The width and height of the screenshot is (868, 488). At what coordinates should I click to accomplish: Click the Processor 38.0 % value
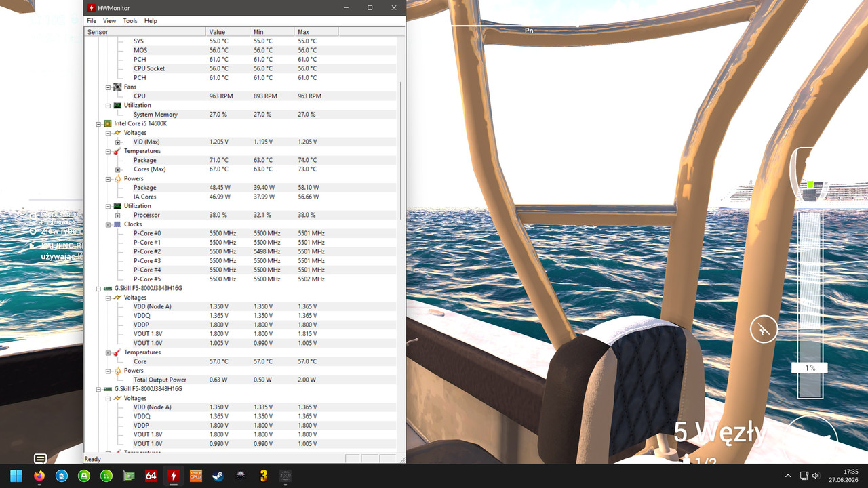click(218, 215)
